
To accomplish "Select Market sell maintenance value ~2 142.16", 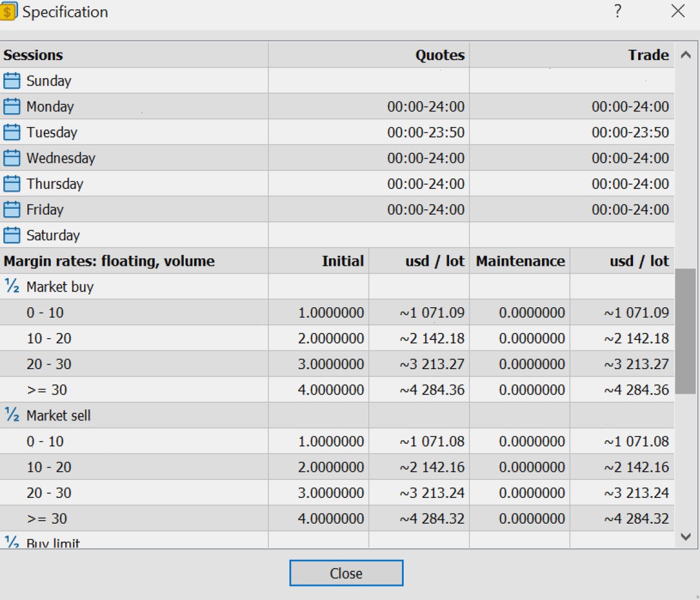I will [x=636, y=467].
